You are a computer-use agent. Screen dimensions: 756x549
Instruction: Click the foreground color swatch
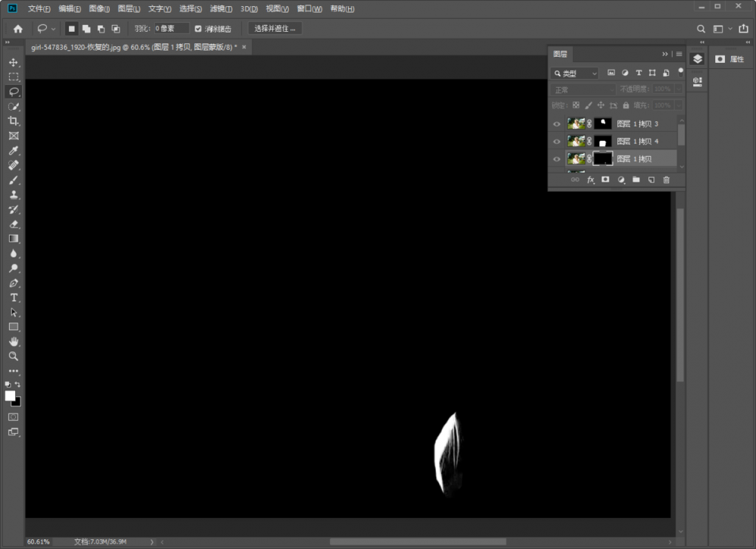click(11, 396)
